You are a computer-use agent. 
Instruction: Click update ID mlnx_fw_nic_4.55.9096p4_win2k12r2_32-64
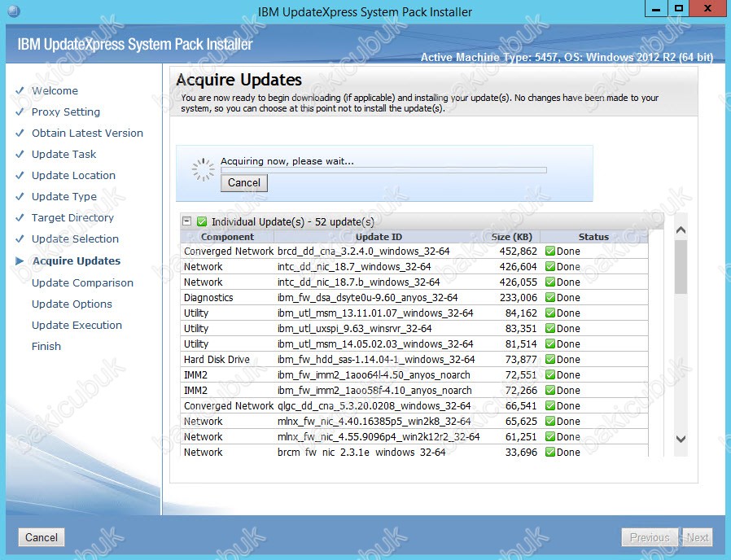click(379, 437)
